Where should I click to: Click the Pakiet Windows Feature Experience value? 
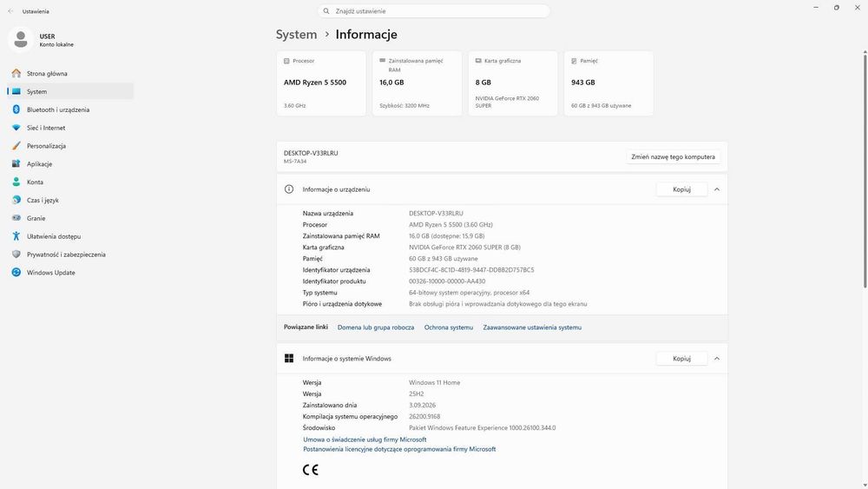pos(482,427)
